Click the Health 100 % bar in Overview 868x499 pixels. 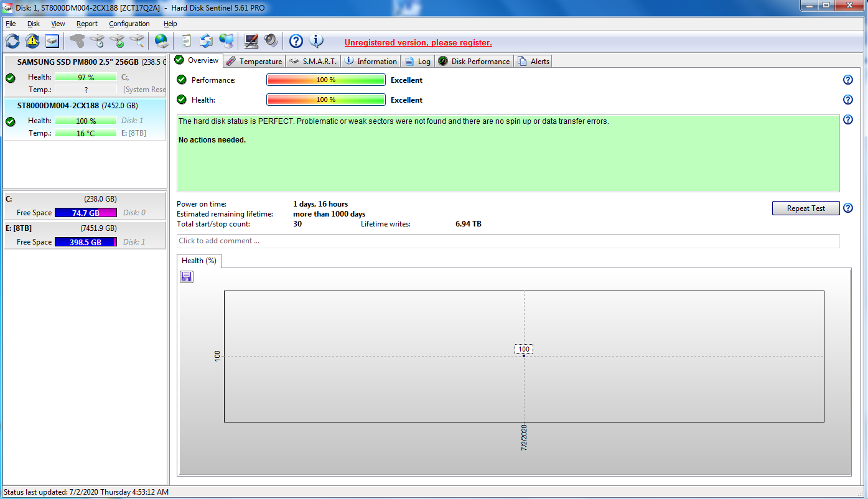coord(326,100)
